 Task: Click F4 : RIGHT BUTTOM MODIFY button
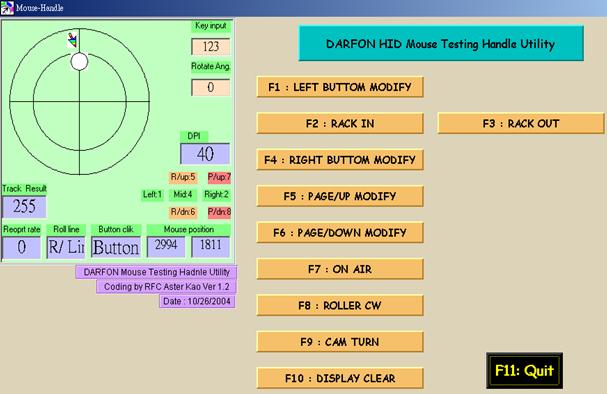point(340,160)
